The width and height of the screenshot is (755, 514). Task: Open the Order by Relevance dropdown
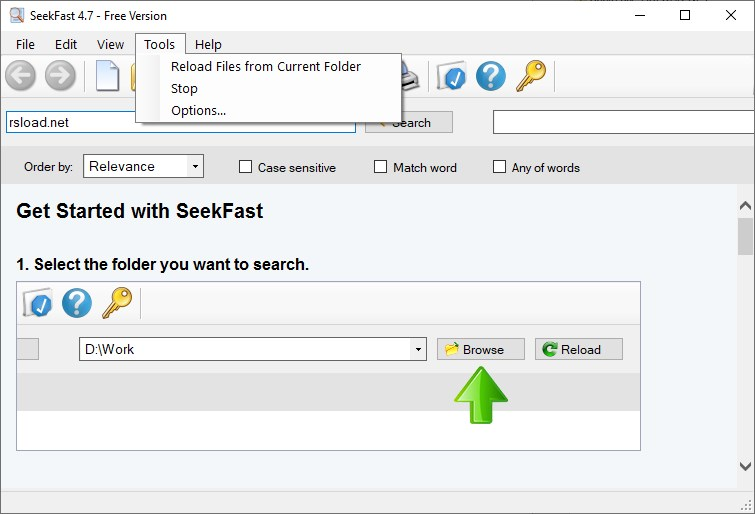[x=143, y=166]
